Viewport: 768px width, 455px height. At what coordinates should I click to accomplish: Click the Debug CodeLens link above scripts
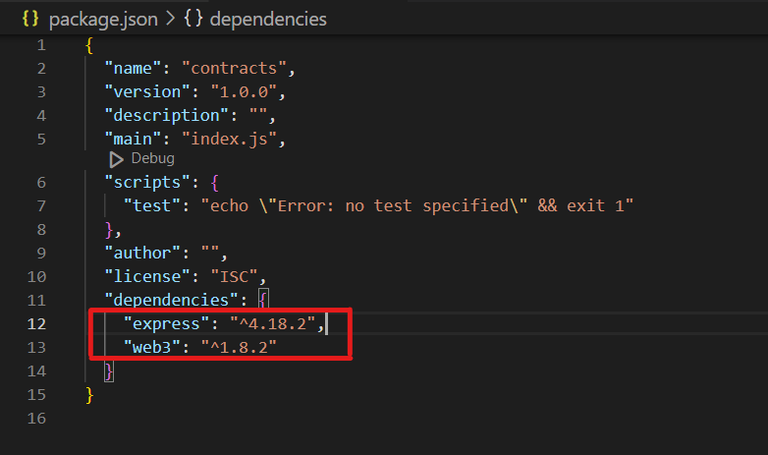[152, 159]
